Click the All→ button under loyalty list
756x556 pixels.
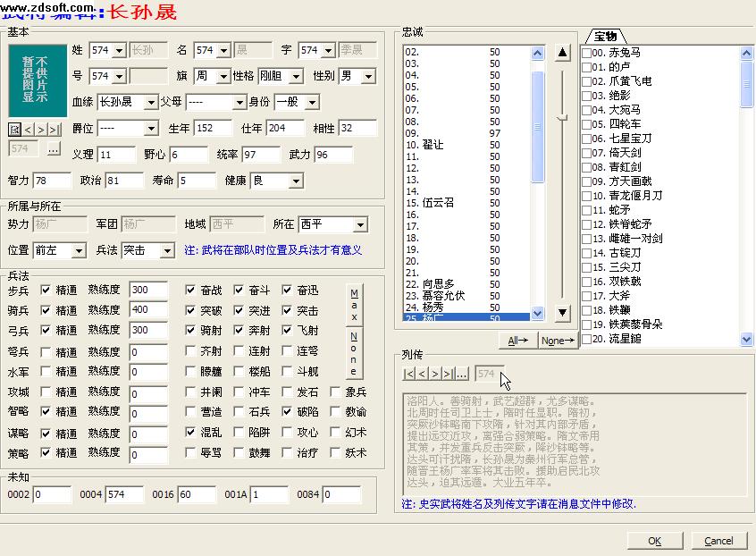(518, 341)
